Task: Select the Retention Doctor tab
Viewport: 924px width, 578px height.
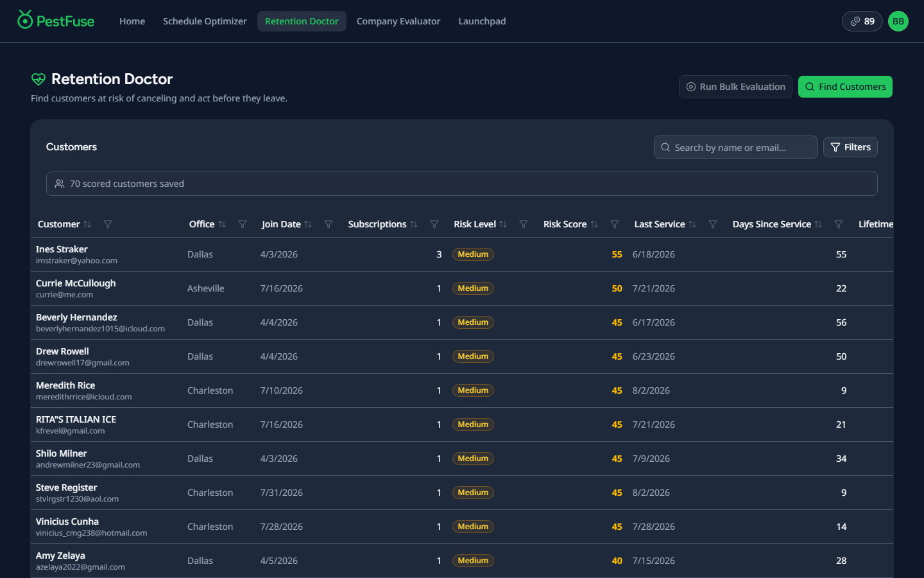Action: tap(302, 21)
